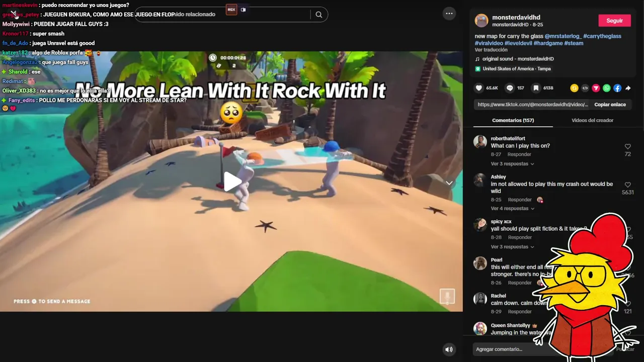The height and width of the screenshot is (362, 644).
Task: Switch to Comentarios (157) tab
Action: coord(513,120)
